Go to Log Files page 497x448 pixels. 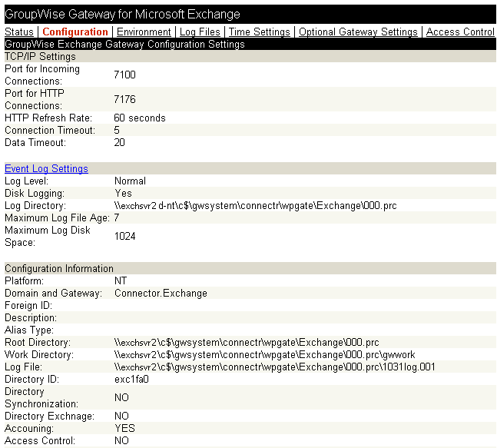click(x=200, y=32)
